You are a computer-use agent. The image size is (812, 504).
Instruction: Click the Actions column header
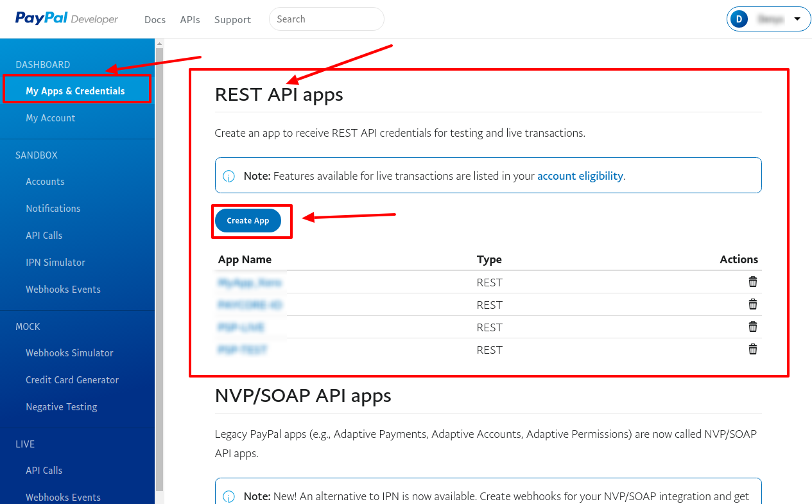(739, 259)
